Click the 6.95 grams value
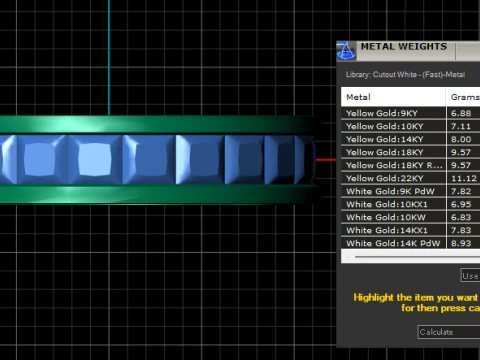Image resolution: width=480 pixels, height=360 pixels. click(x=461, y=204)
